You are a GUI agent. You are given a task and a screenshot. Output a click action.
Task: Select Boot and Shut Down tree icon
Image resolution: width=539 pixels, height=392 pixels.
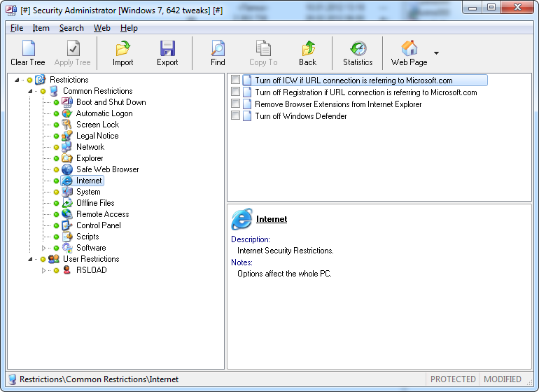click(x=67, y=102)
